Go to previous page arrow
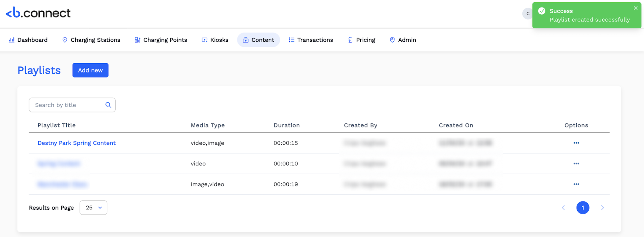The width and height of the screenshot is (644, 237). [563, 207]
